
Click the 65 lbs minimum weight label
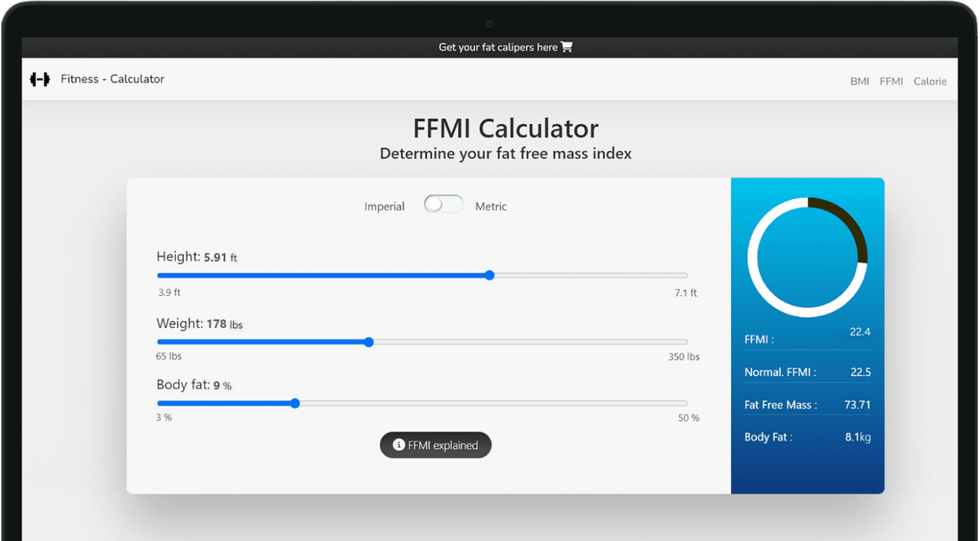point(169,356)
